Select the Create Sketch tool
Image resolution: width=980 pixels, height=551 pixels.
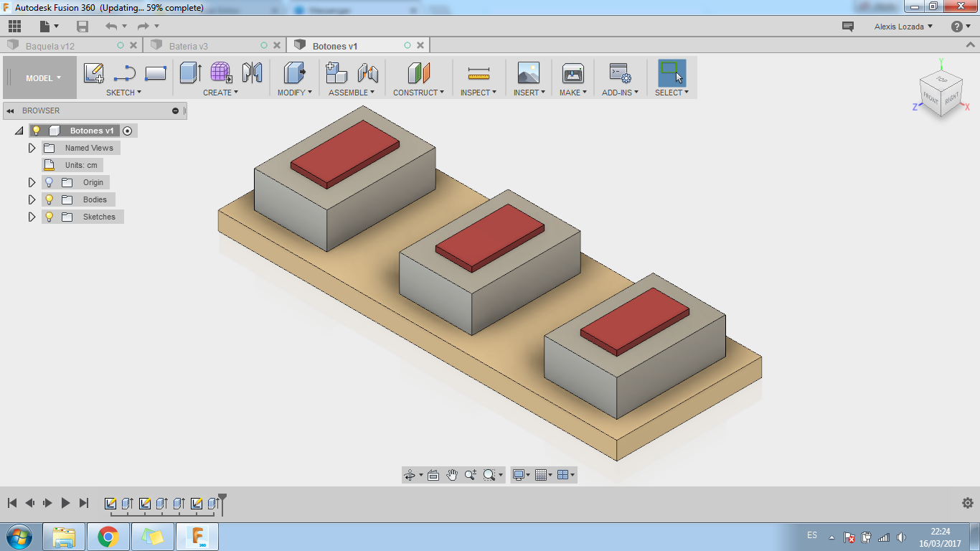pos(94,73)
